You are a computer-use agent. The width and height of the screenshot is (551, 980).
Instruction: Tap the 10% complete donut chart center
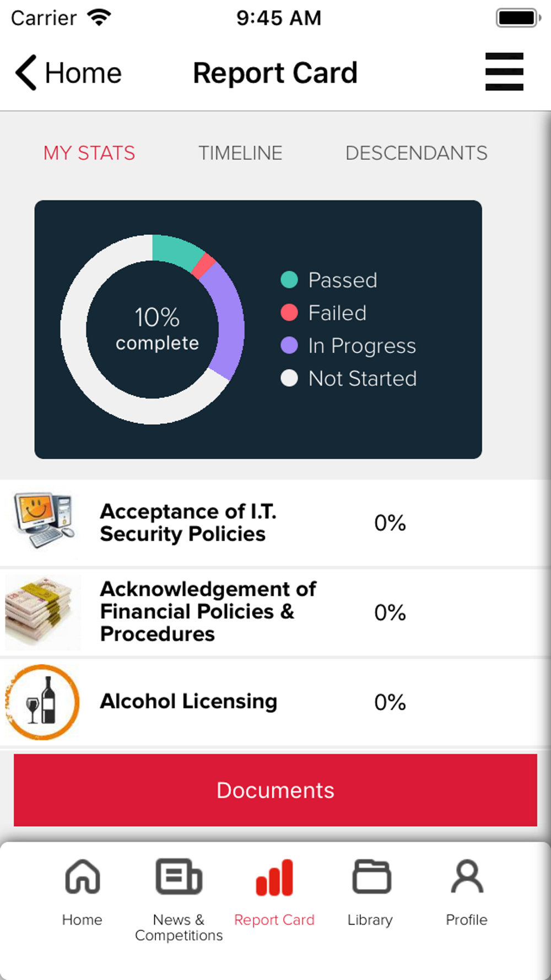(x=158, y=329)
